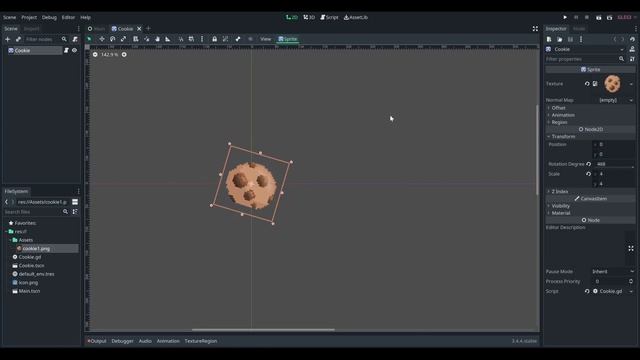
Task: Open the Project menu
Action: [x=29, y=17]
